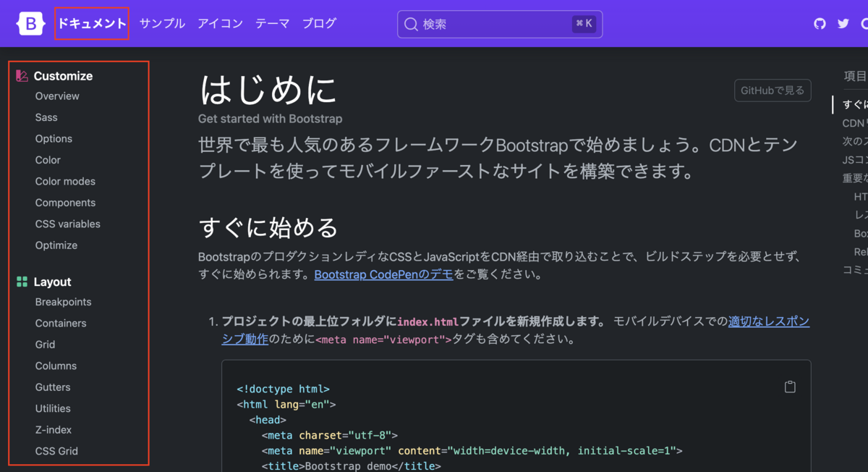The image size is (868, 472).
Task: Focus the 検索 search field
Action: (500, 25)
